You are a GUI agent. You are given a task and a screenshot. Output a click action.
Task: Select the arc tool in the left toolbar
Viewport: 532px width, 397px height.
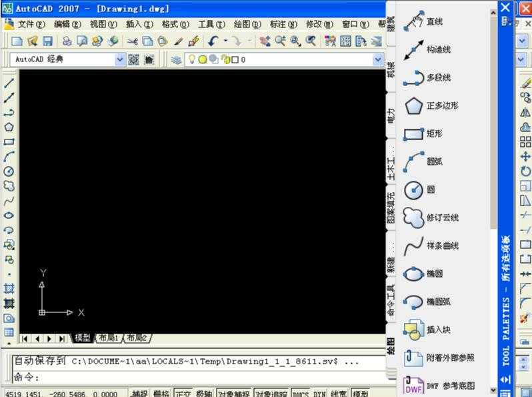pos(9,156)
